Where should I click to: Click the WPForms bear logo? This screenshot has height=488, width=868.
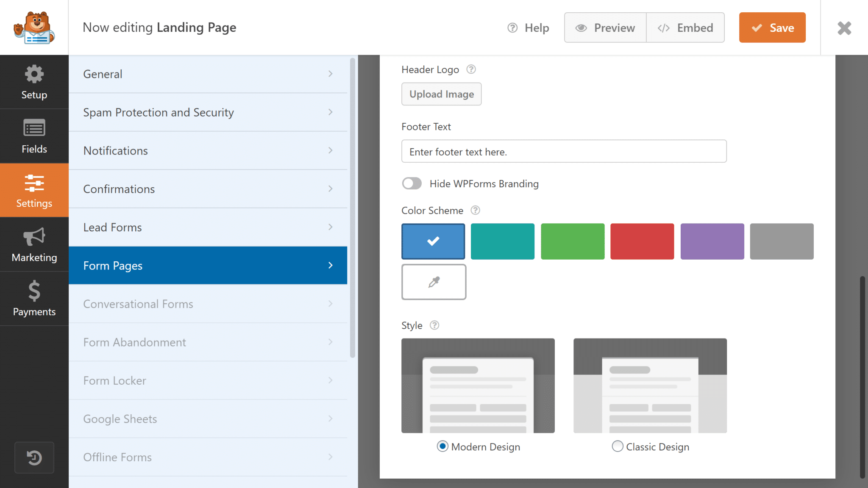tap(34, 27)
